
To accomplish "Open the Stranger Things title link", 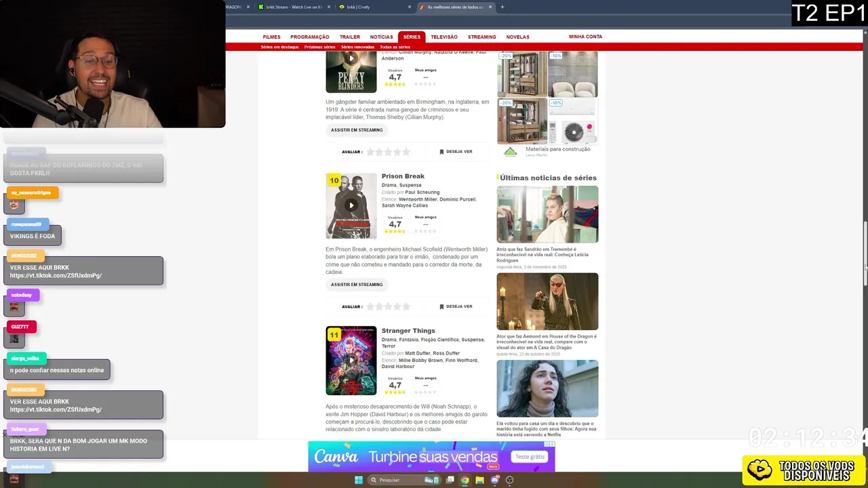I will pos(408,331).
